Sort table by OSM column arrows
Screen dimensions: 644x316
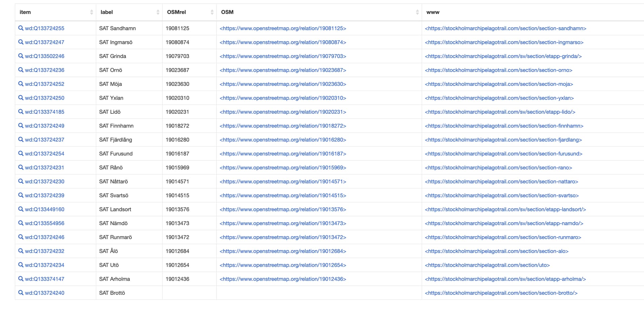(417, 12)
